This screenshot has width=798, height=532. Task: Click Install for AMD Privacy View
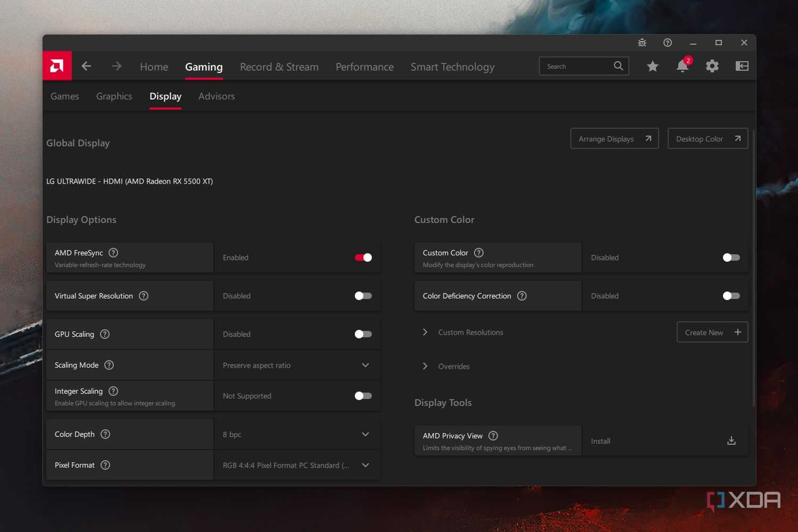(601, 441)
